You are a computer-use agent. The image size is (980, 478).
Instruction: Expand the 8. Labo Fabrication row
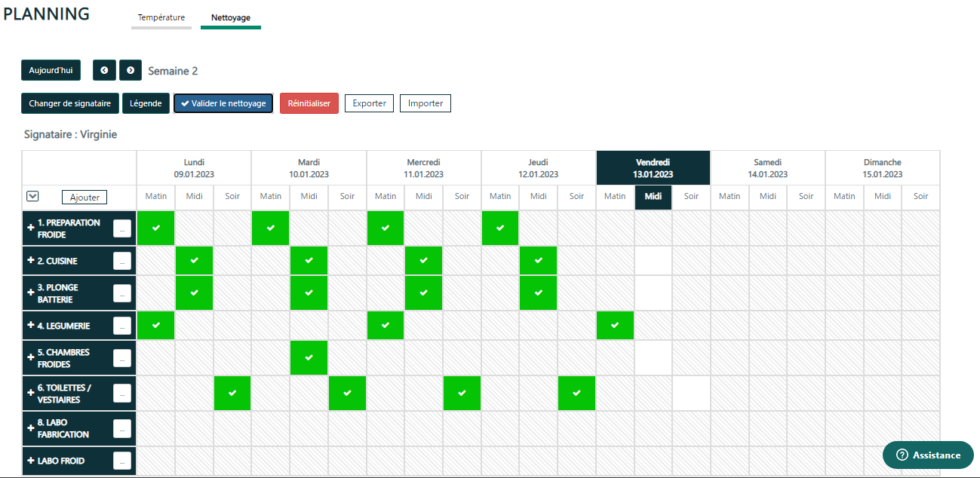[x=31, y=428]
